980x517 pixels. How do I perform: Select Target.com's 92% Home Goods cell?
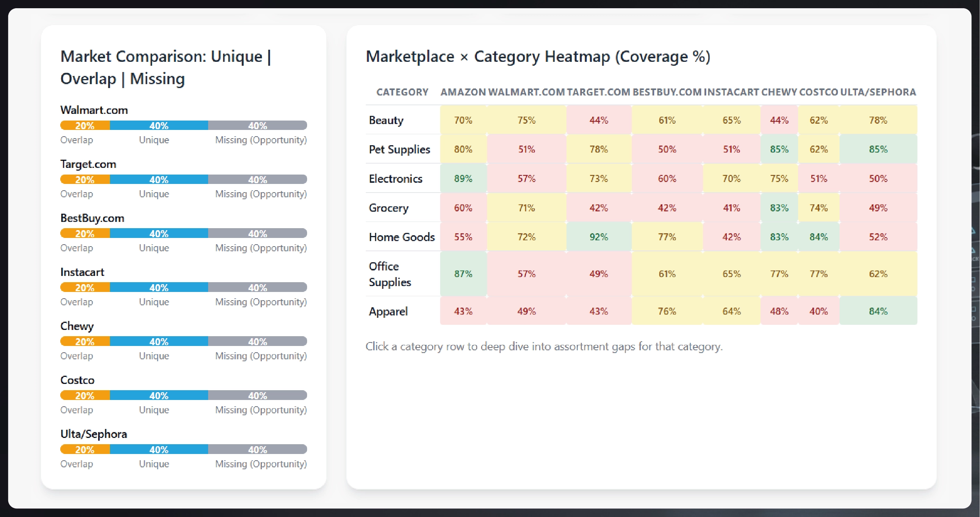(x=599, y=237)
